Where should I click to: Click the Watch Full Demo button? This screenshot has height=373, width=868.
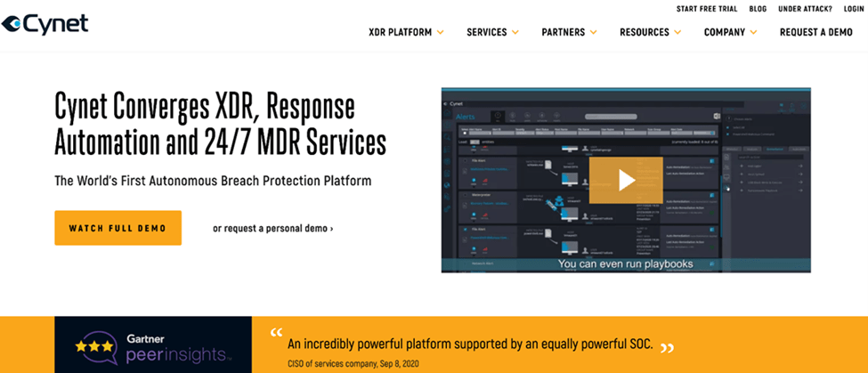(x=118, y=228)
